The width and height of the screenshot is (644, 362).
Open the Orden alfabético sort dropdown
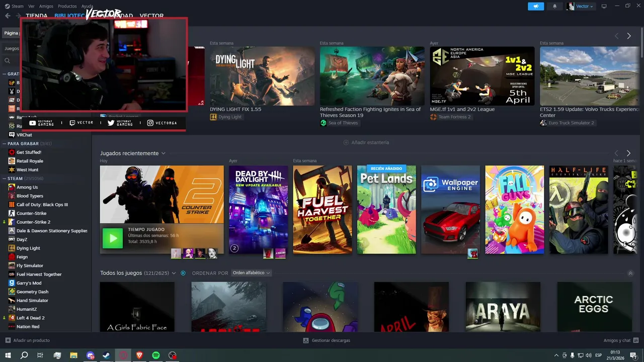coord(252,273)
